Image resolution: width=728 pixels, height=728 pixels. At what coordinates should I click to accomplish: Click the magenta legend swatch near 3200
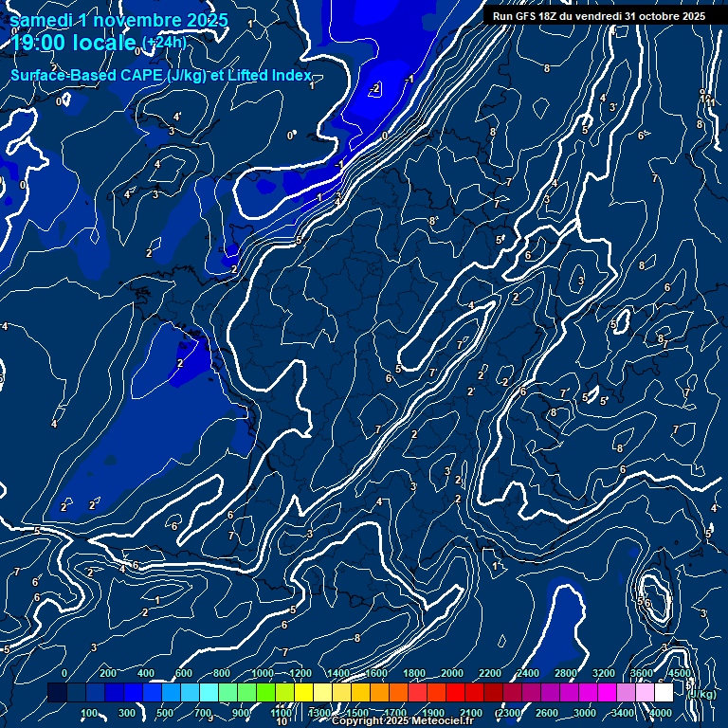(607, 693)
